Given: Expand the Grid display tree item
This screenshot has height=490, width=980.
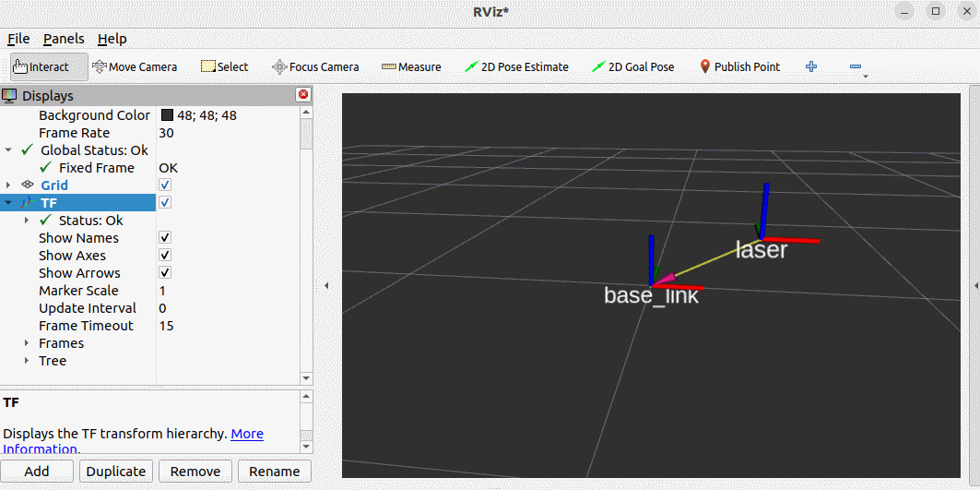Looking at the screenshot, I should point(8,185).
